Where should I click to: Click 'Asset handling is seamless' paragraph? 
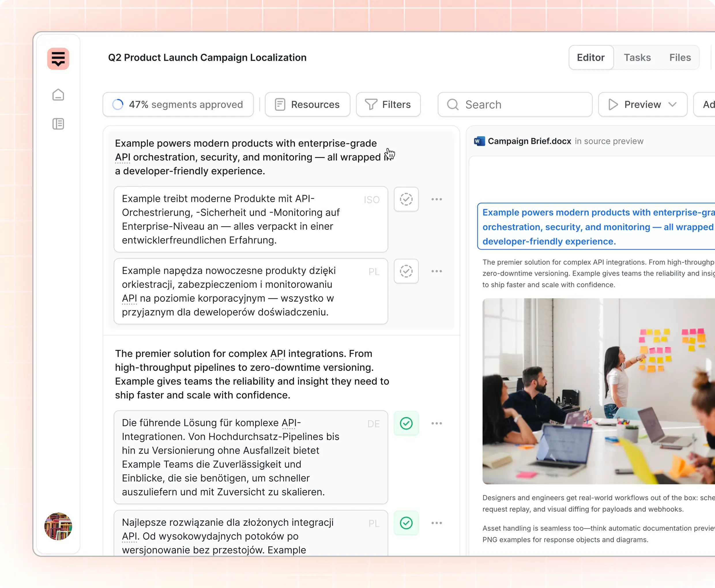[599, 534]
